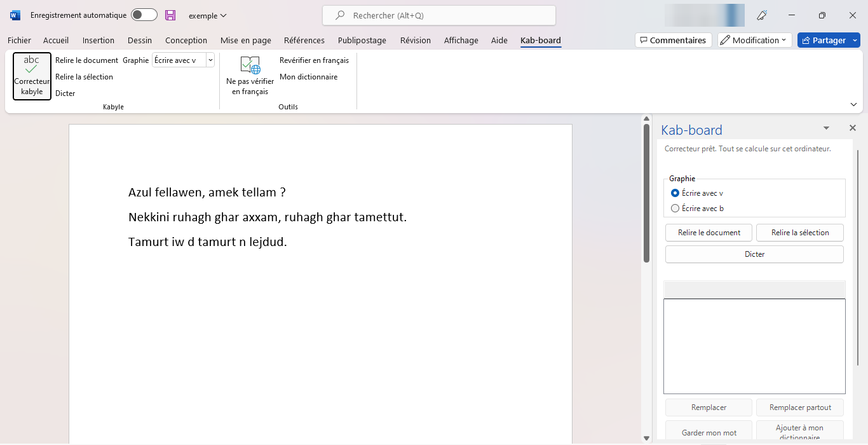
Task: Click the word 'lejdud' in the document
Action: [x=266, y=242]
